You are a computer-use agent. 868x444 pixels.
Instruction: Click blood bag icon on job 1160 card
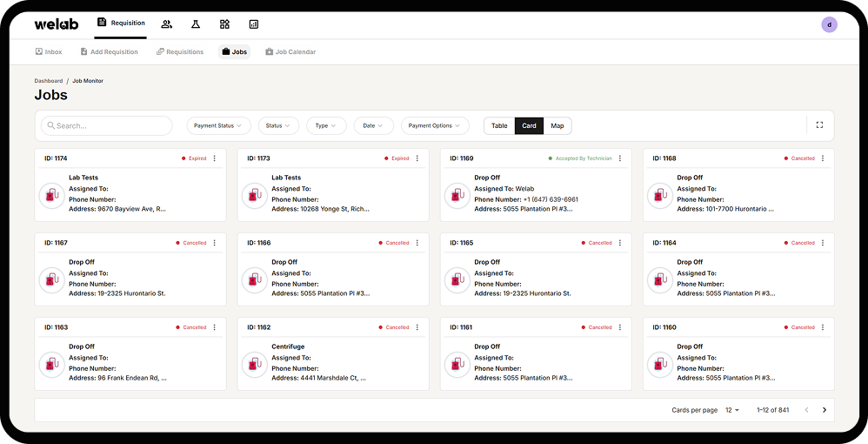click(x=660, y=365)
